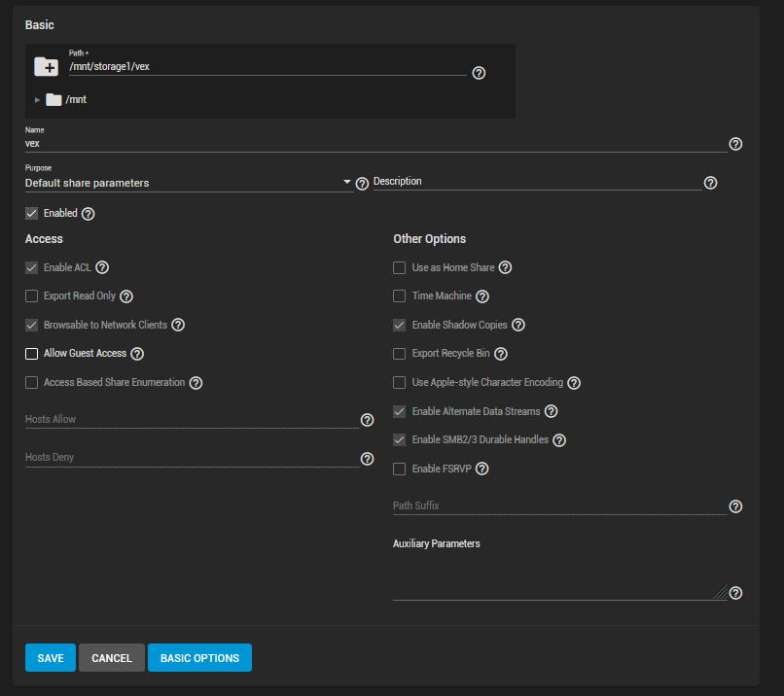Show help for Enable Shadow Copies
Viewport: 784px width, 696px height.
[x=518, y=325]
